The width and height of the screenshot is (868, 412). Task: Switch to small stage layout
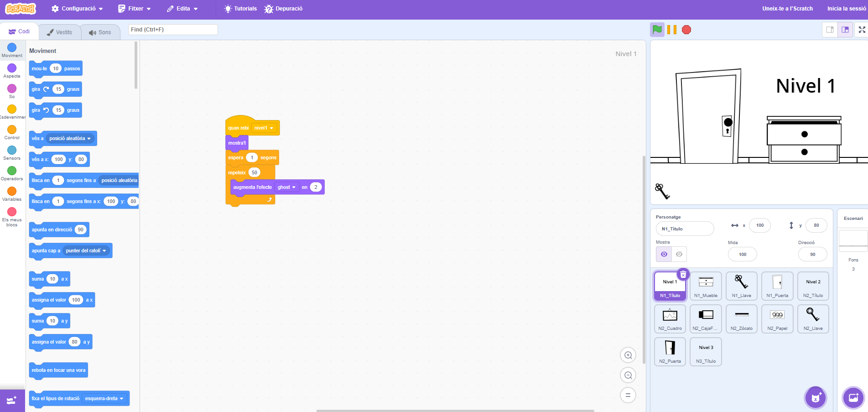[x=830, y=30]
